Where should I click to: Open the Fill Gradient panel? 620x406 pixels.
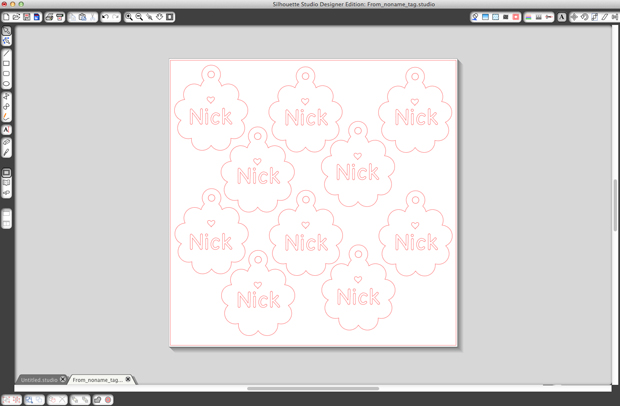click(x=485, y=17)
